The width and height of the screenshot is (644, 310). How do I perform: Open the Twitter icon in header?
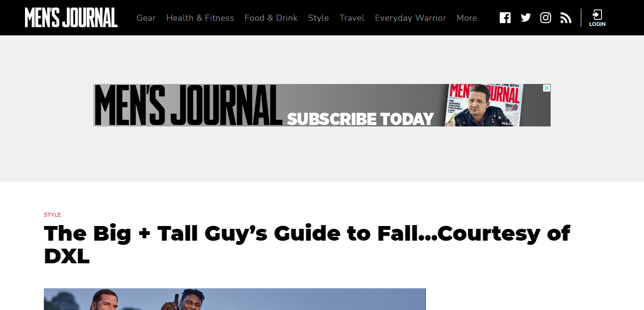pos(526,18)
